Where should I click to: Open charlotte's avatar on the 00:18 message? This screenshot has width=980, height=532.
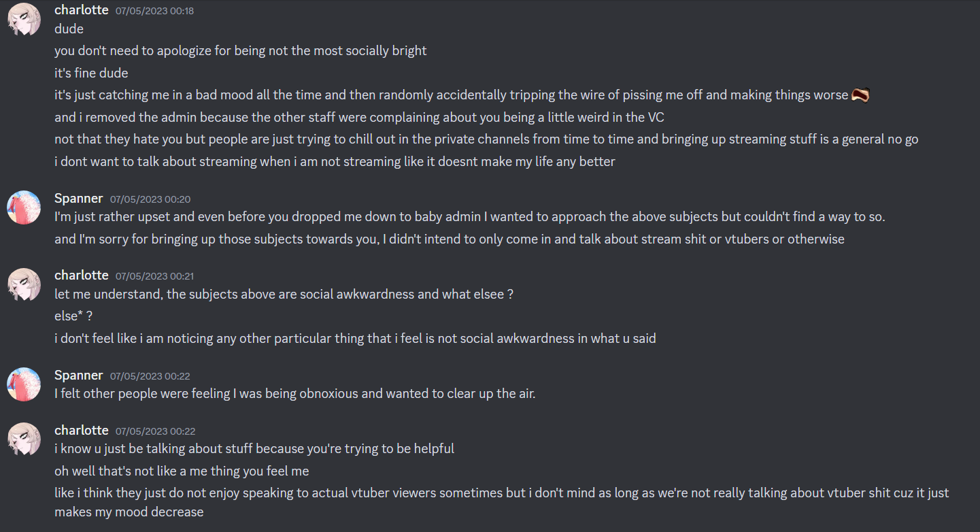coord(24,19)
